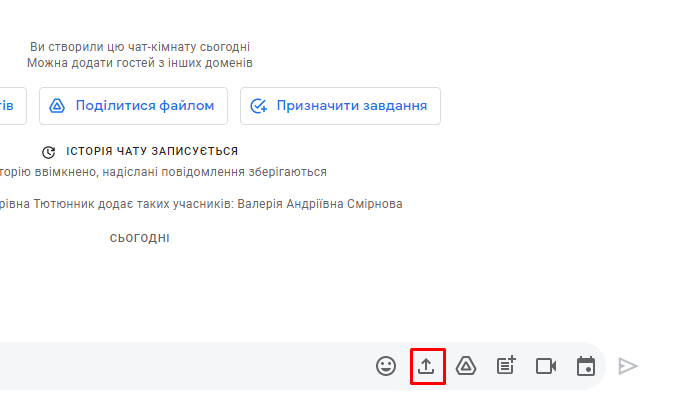Click 'Можна додати гостей з інших доменів' notice
The height and width of the screenshot is (402, 673).
click(x=139, y=63)
